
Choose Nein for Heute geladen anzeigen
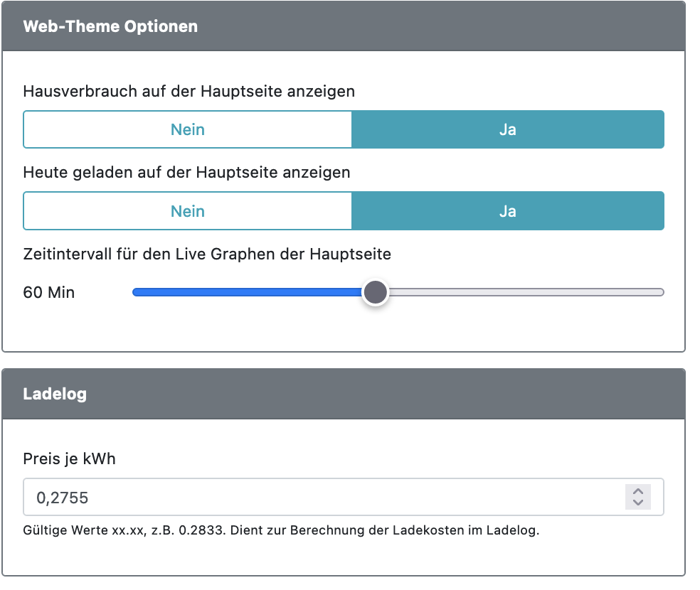pyautogui.click(x=188, y=211)
